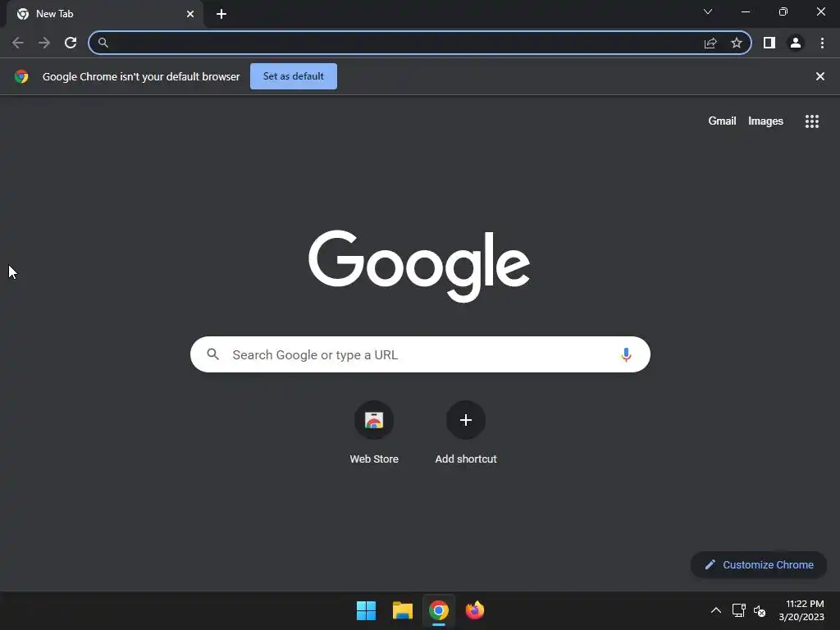Restore down the Chrome window

click(783, 11)
